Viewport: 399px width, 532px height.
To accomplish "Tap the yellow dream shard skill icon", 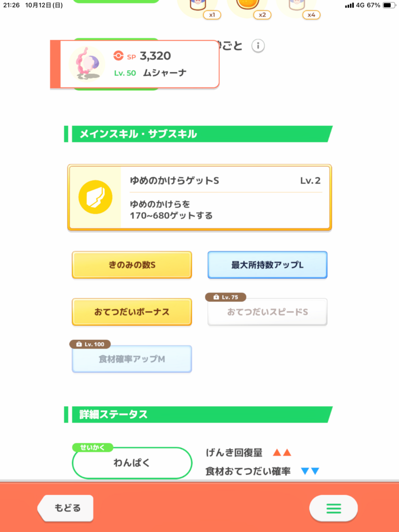I will coord(95,197).
